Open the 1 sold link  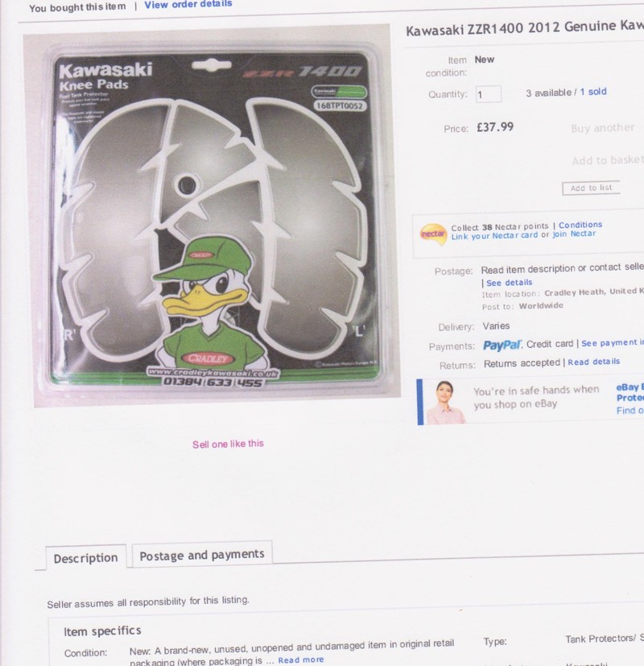(x=593, y=92)
